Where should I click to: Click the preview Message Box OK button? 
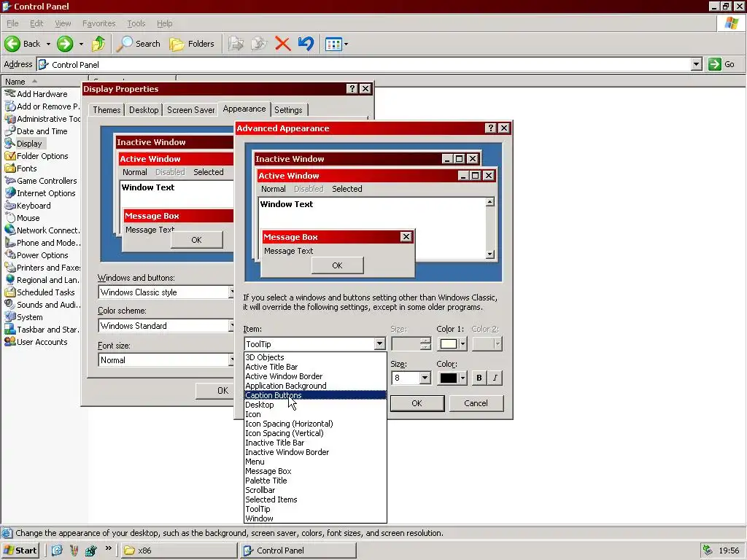tap(337, 265)
